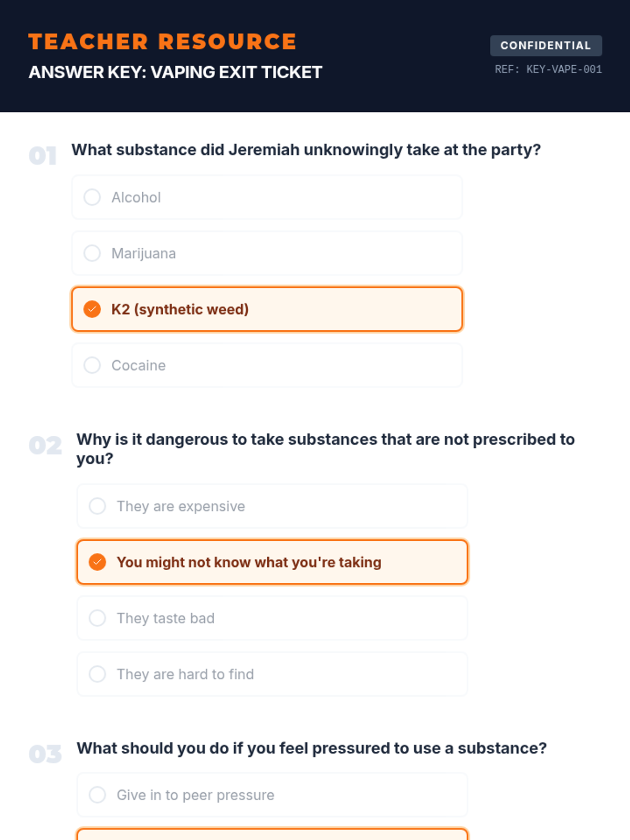Click the checkmark beside 'You might not know'

(x=98, y=562)
